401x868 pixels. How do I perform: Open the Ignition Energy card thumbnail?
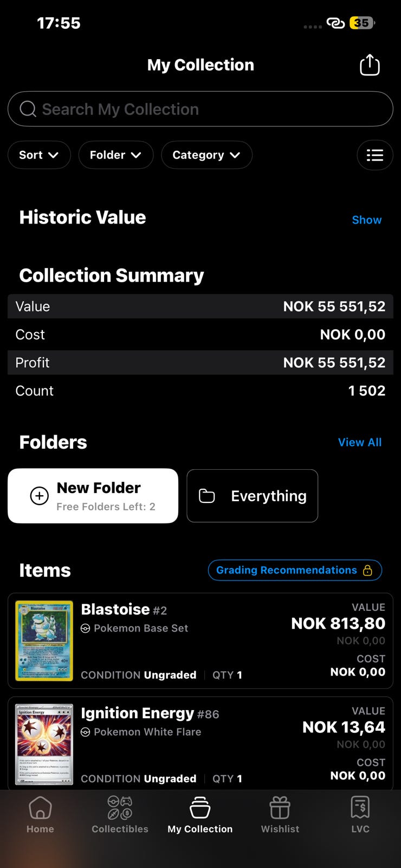(44, 744)
